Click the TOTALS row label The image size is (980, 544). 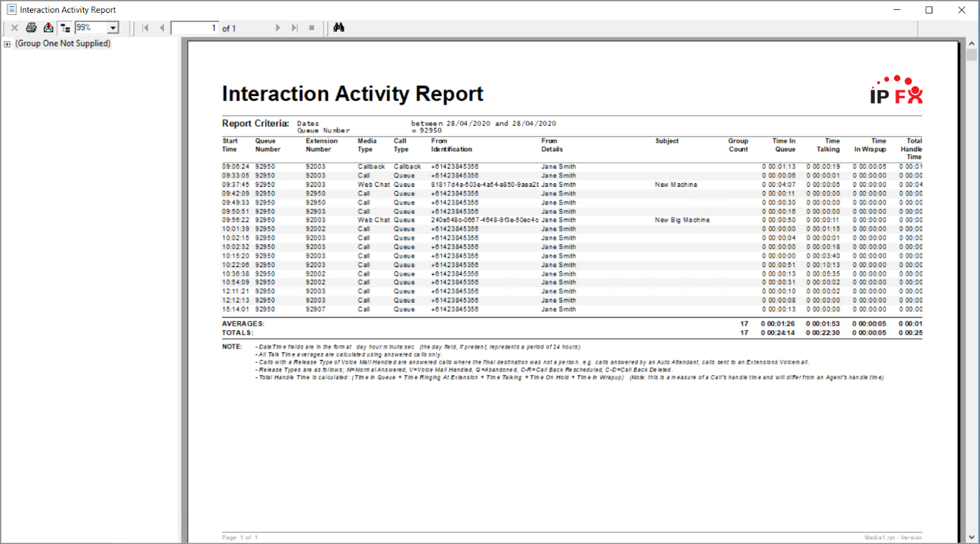(238, 333)
